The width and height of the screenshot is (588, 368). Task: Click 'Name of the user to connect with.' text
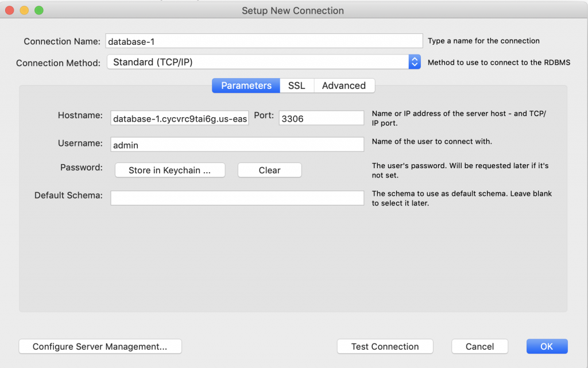432,142
